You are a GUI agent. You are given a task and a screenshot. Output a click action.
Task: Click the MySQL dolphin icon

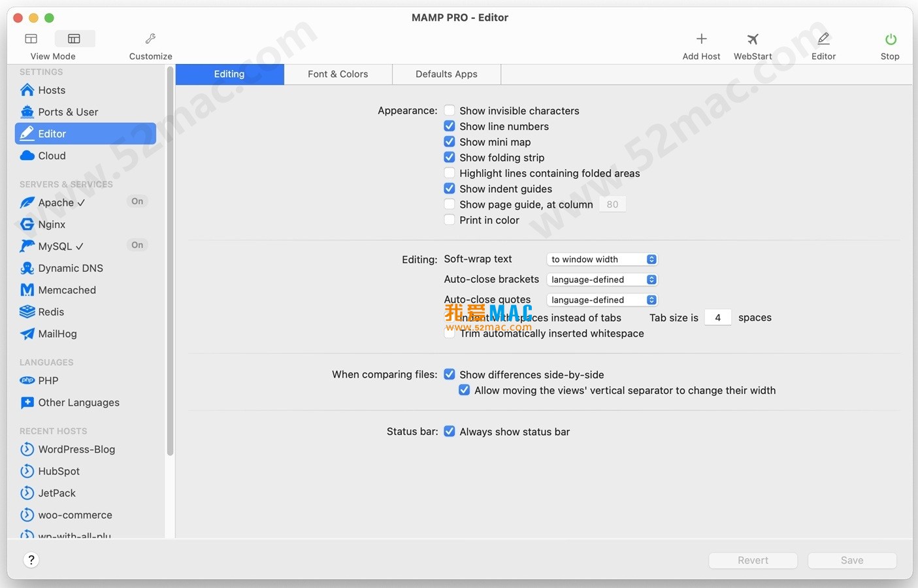[x=27, y=246]
